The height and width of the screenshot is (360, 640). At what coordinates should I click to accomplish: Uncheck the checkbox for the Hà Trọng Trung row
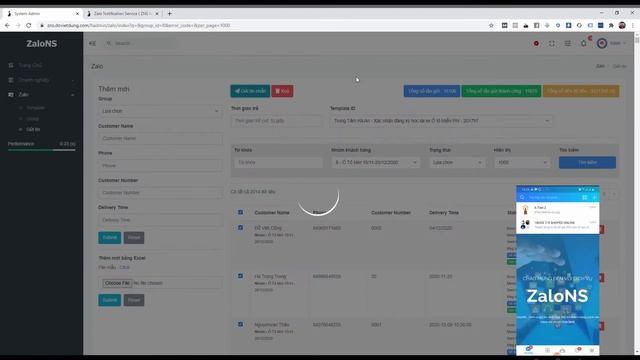pyautogui.click(x=240, y=276)
